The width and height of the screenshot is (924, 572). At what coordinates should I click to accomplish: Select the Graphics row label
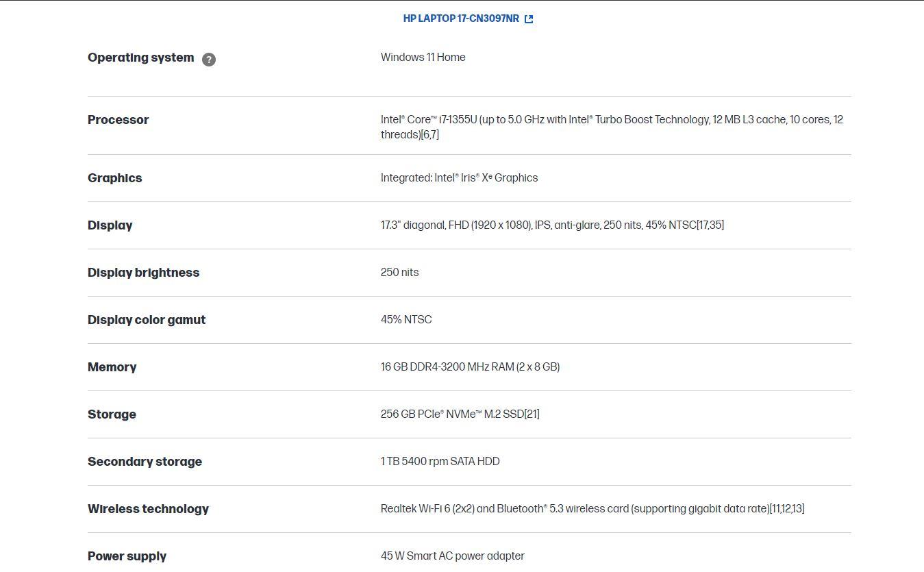pyautogui.click(x=114, y=178)
